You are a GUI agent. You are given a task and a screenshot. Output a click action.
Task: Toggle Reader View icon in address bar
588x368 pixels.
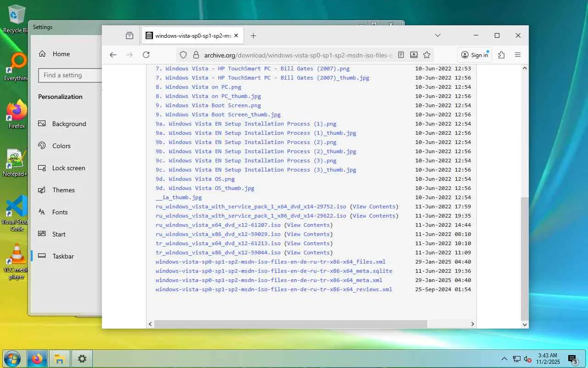[x=401, y=55]
